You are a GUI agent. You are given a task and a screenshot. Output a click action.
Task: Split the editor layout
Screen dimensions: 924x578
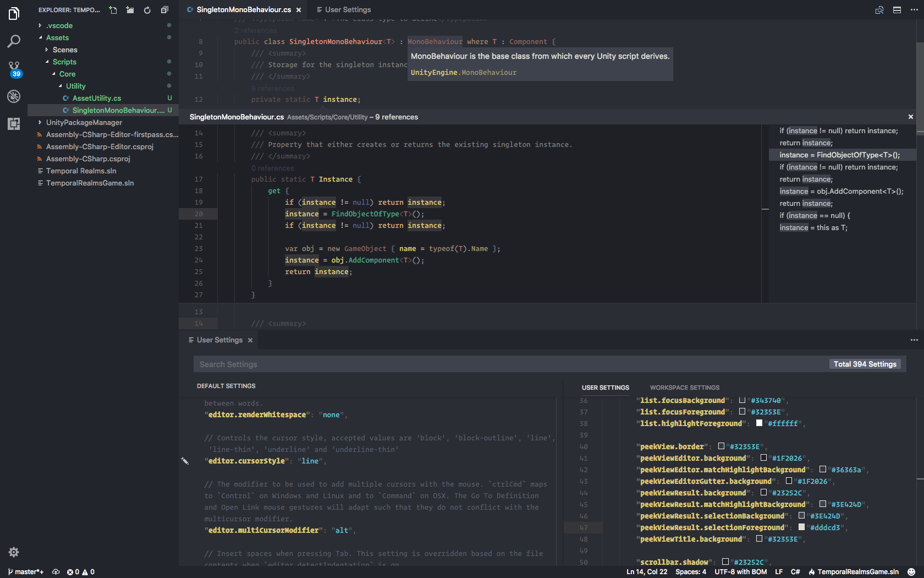coord(897,10)
